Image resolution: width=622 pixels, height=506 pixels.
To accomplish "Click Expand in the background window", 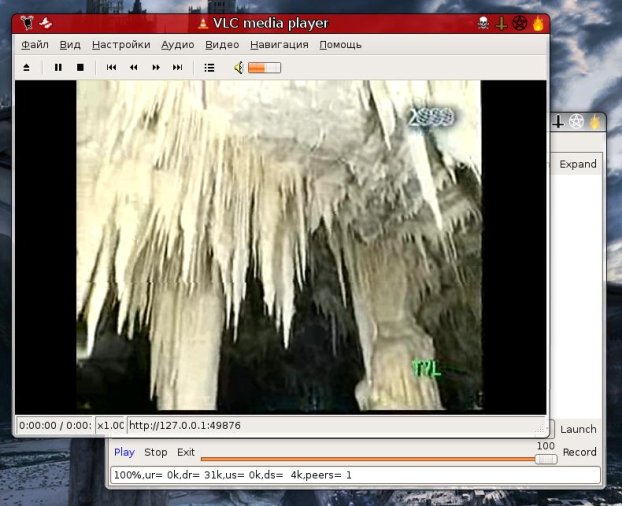I will pyautogui.click(x=578, y=164).
